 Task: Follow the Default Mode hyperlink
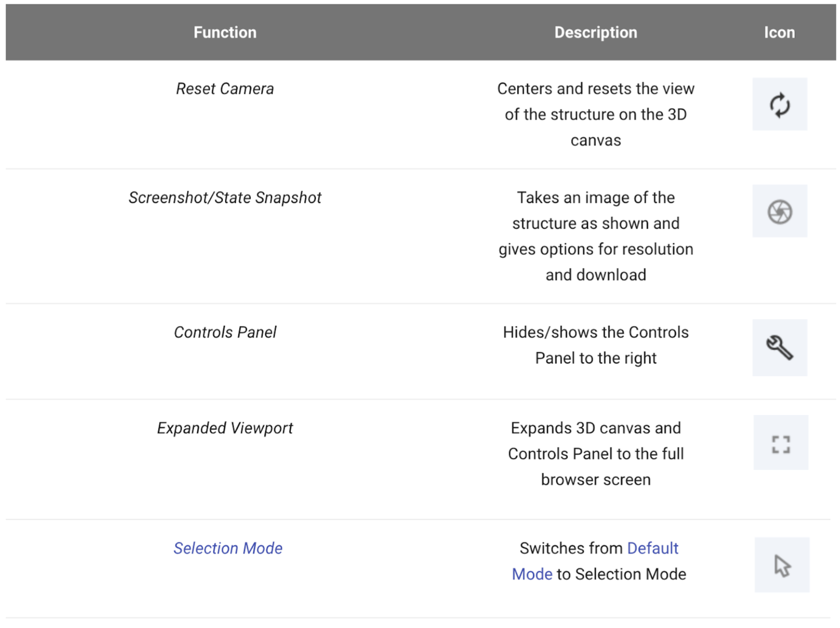(x=652, y=548)
